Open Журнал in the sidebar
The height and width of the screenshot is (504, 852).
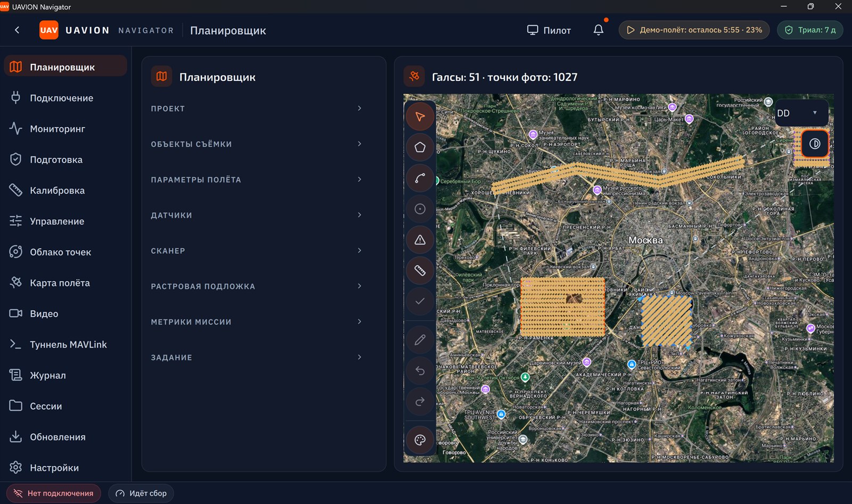pos(65,375)
